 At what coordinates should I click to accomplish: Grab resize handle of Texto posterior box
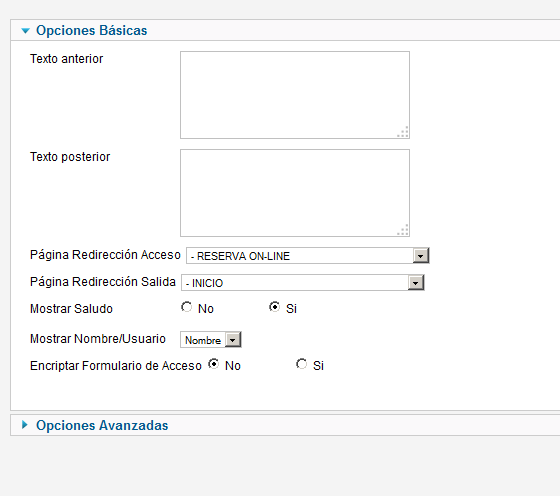click(403, 230)
